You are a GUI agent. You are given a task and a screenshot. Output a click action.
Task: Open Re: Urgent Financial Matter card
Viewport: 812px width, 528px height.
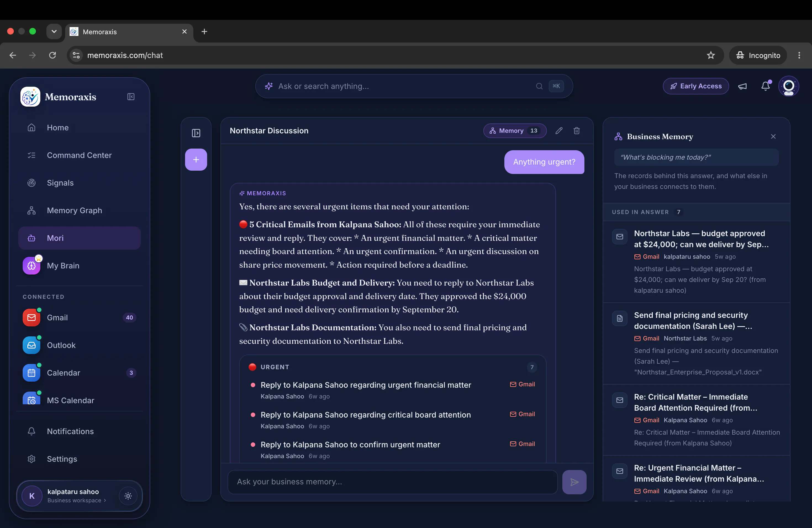(696, 479)
